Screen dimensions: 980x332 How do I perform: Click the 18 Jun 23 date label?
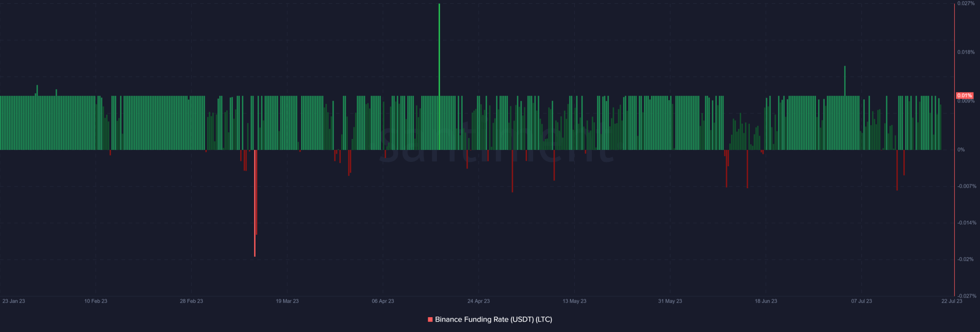pos(766,301)
